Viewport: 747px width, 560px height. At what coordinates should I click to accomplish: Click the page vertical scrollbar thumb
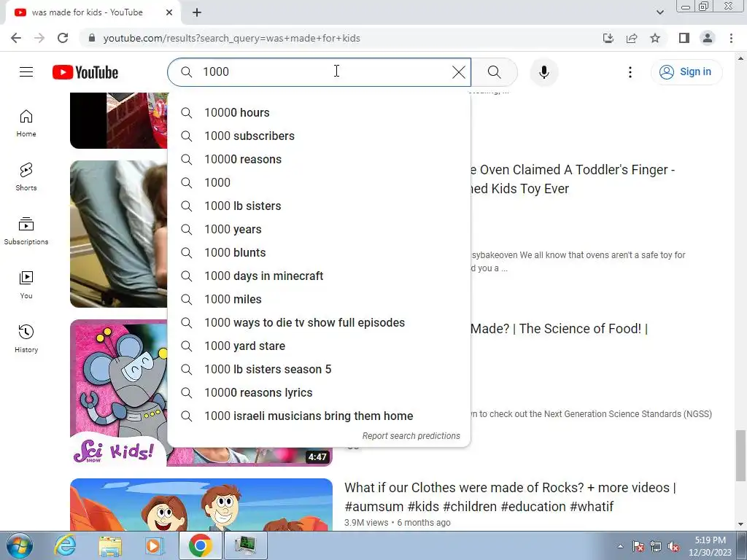(740, 456)
